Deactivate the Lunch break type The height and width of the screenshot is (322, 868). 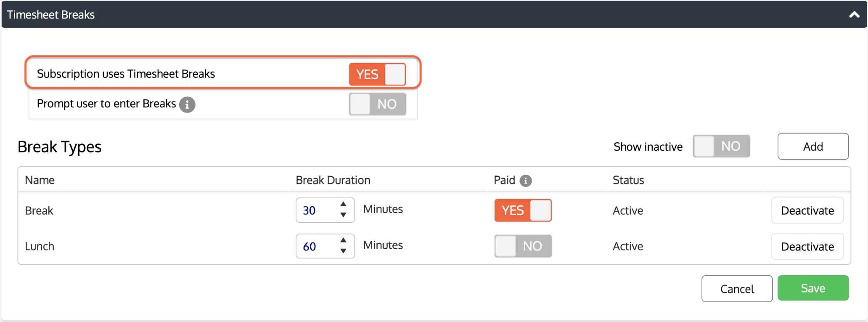click(807, 246)
